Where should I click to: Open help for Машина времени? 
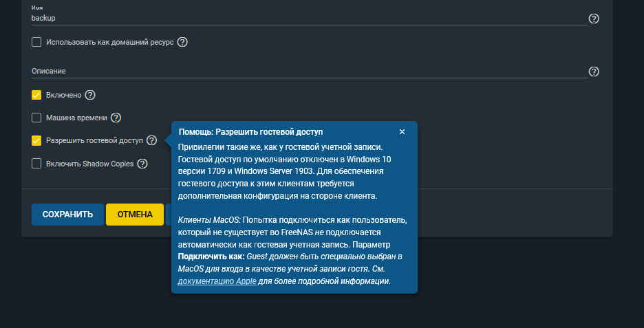tap(116, 118)
